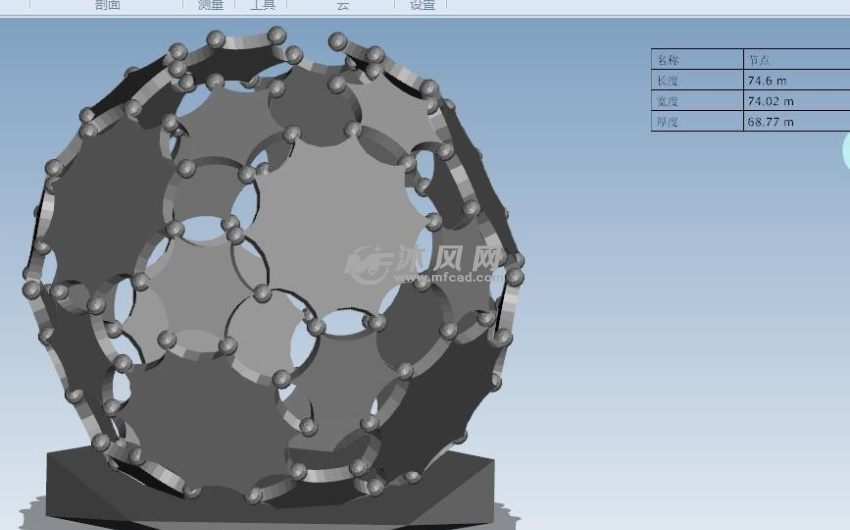Click the 厚度 label row
The height and width of the screenshot is (530, 850).
[x=696, y=122]
